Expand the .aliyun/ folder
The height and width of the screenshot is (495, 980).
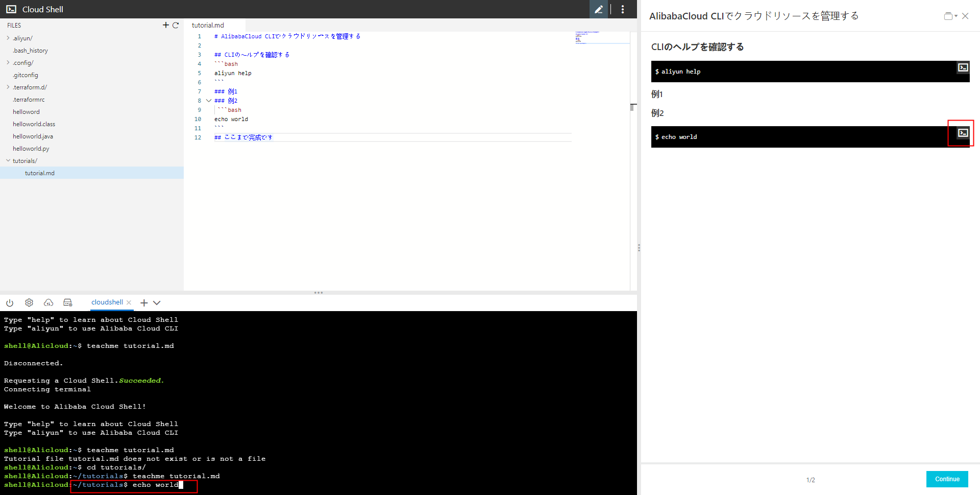(x=8, y=38)
